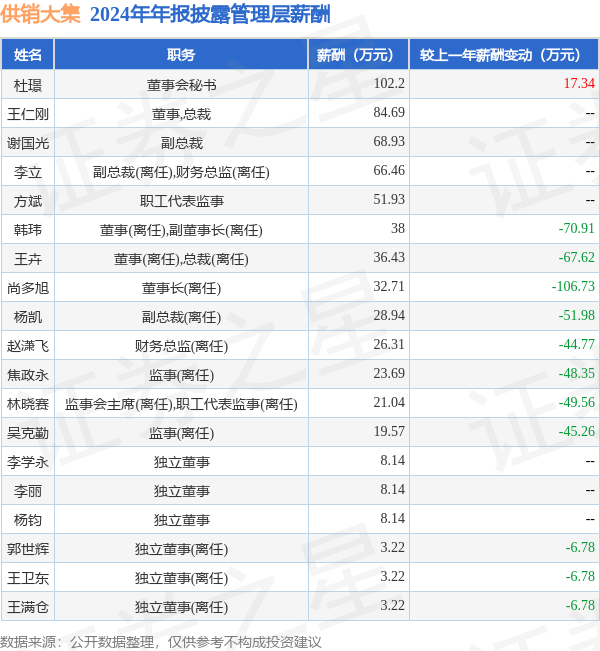The image size is (600, 651).
Task: Select the name 尚多旭
Action: click(28, 289)
